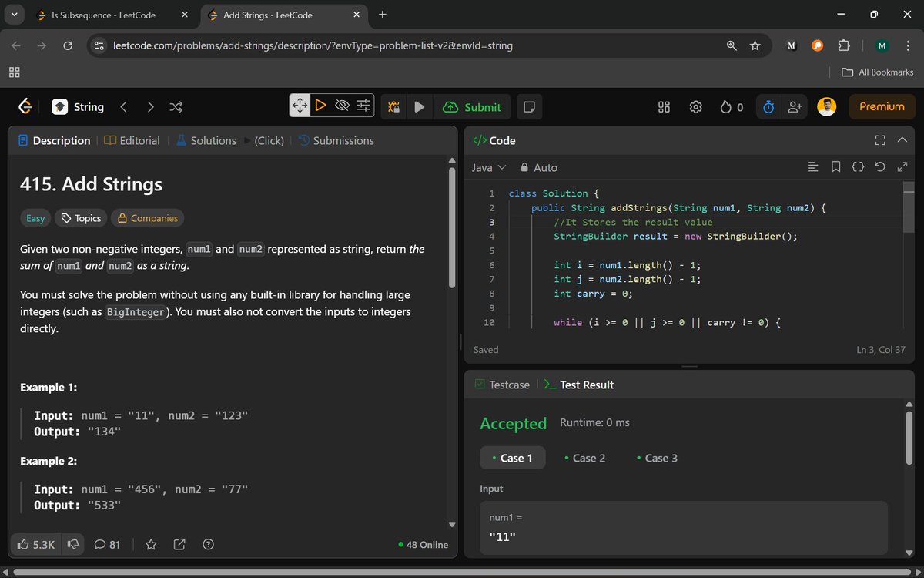Open the notes sticky icon

529,107
